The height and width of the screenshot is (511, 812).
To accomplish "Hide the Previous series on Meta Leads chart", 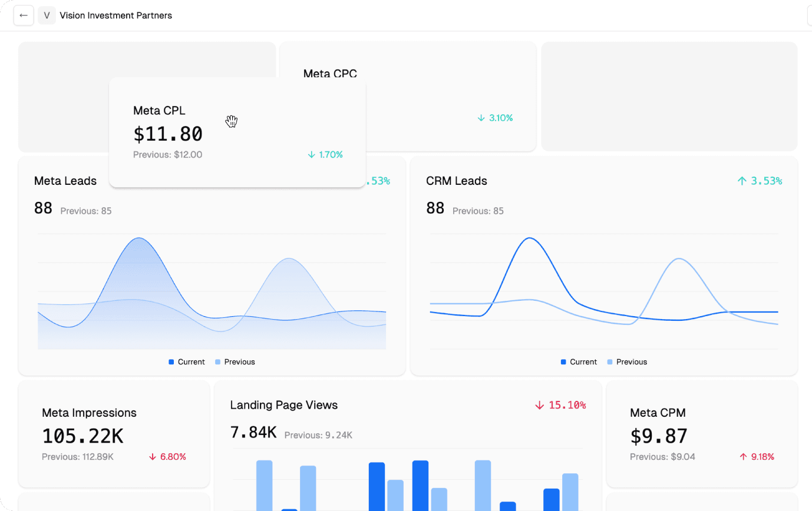I will point(235,361).
